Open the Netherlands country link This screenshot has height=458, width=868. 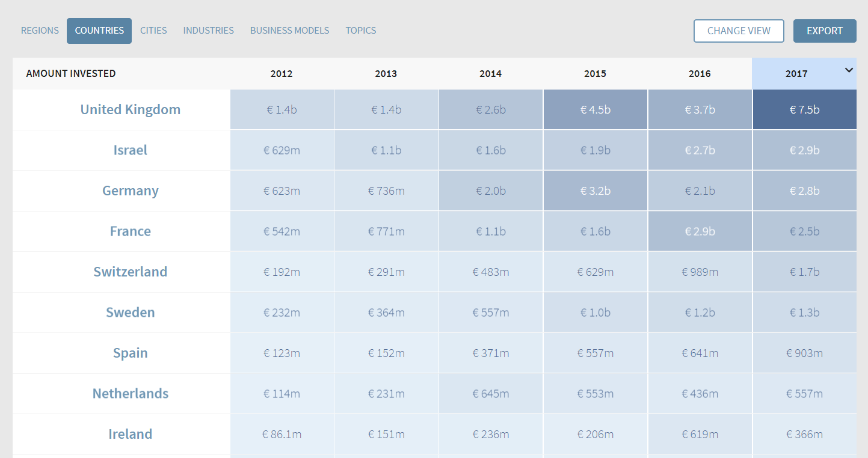point(130,394)
